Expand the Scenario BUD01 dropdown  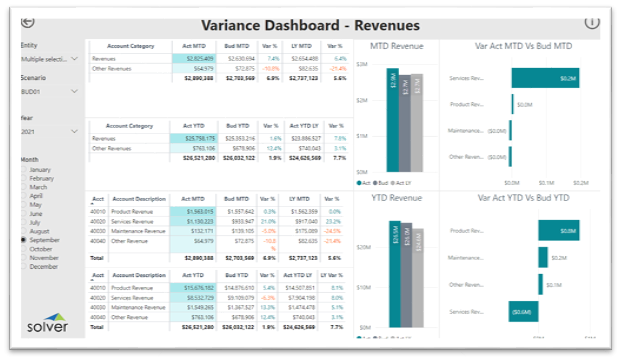(x=50, y=91)
